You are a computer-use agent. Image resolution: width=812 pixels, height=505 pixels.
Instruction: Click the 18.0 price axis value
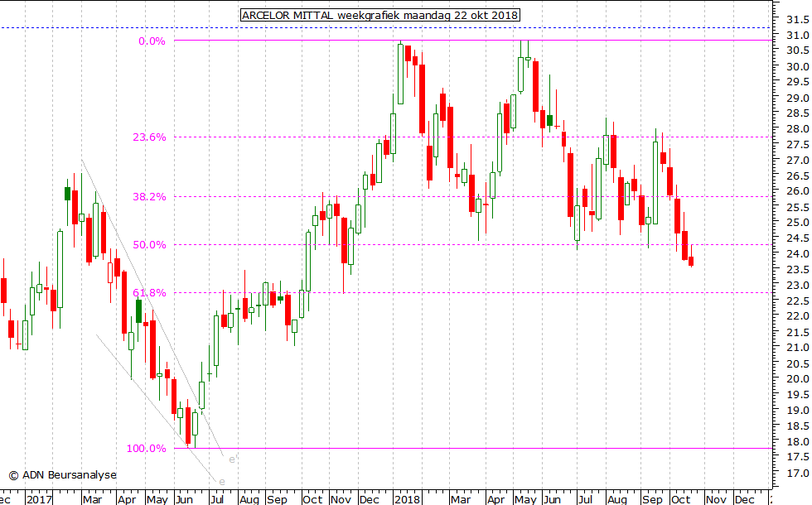click(x=797, y=441)
